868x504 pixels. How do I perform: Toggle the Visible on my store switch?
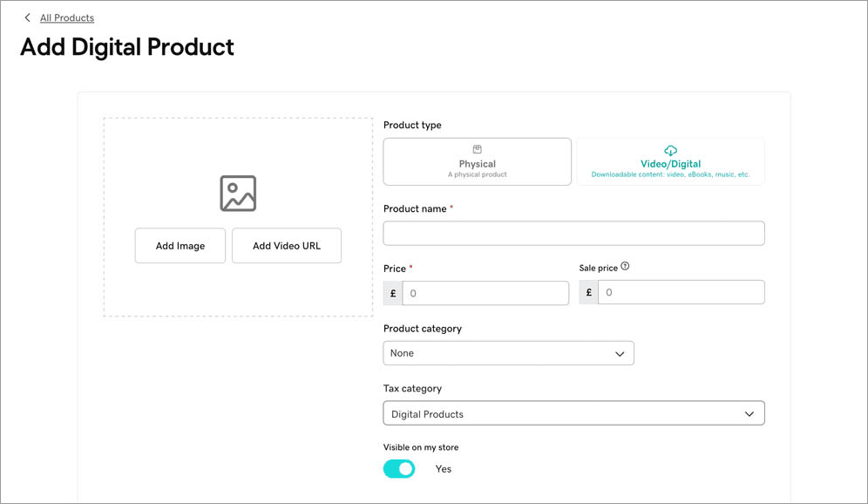(398, 468)
